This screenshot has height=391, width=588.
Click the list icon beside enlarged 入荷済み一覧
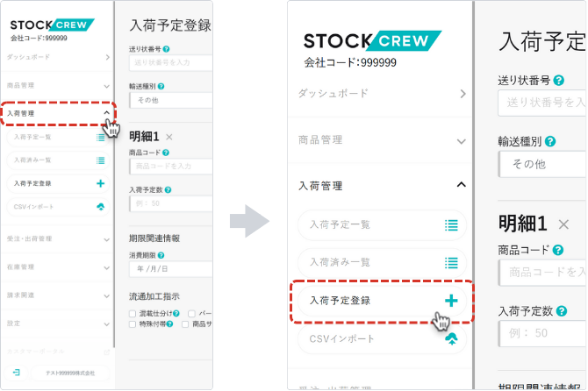tap(451, 262)
